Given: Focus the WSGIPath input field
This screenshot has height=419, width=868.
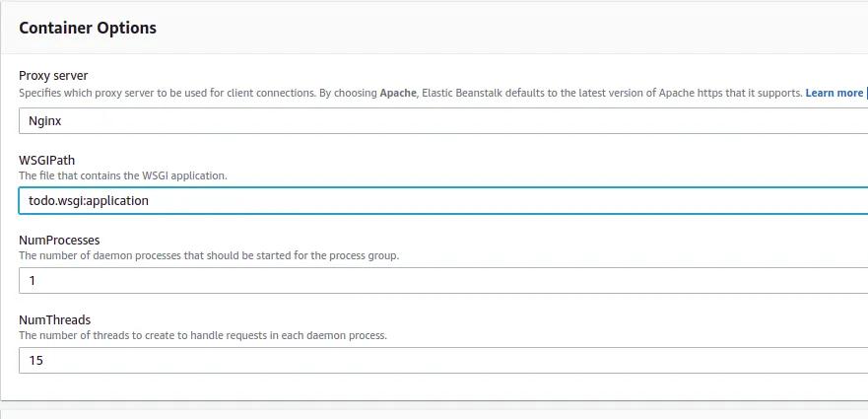Looking at the screenshot, I should pyautogui.click(x=443, y=200).
